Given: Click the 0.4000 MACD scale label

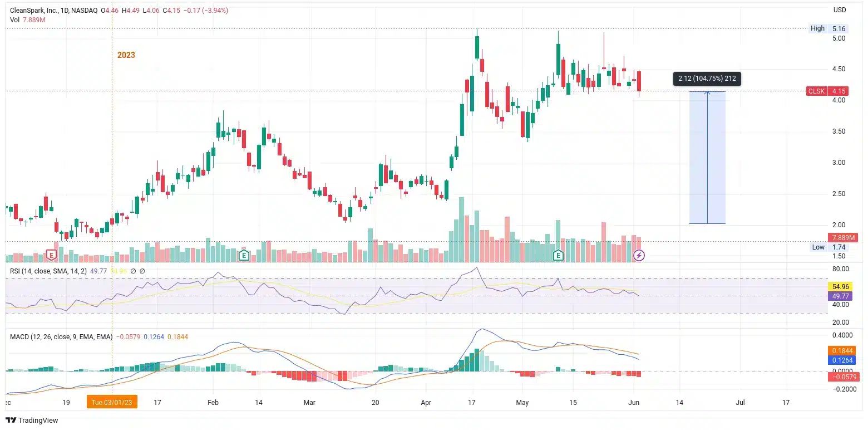Looking at the screenshot, I should tap(842, 335).
